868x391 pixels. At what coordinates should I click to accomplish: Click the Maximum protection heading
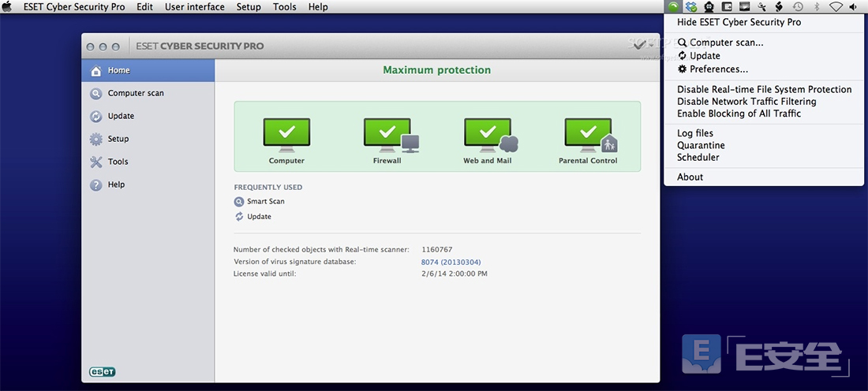437,70
